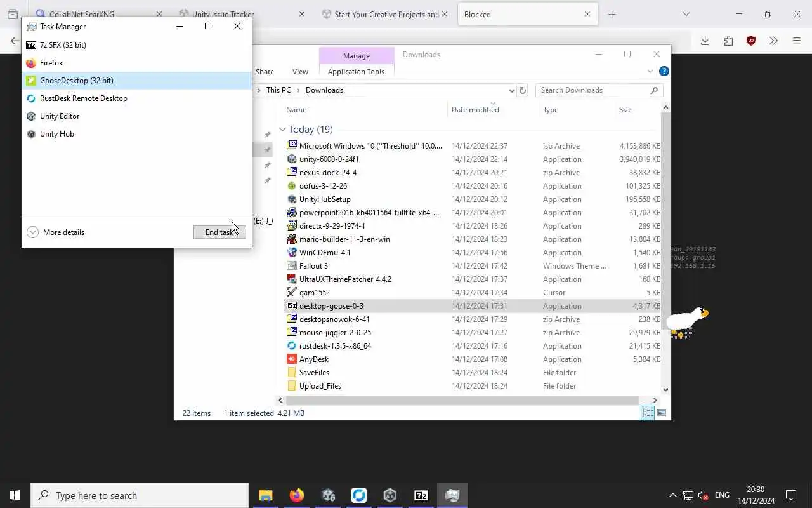
Task: Sort by Name column header
Action: [296, 110]
